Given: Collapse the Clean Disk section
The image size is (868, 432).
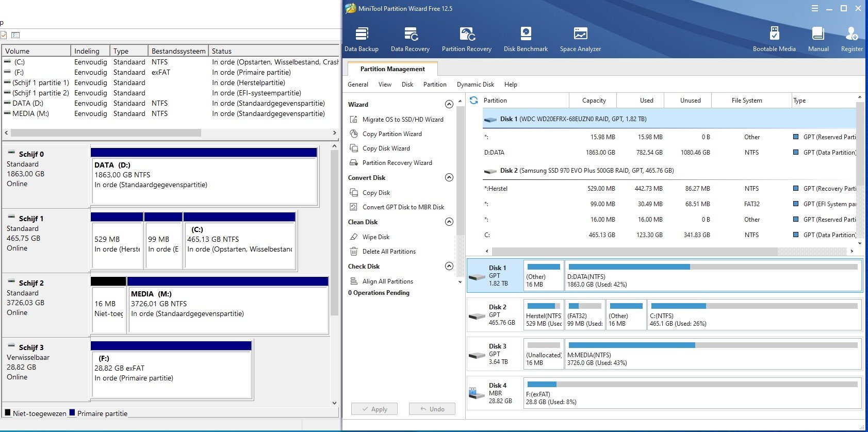Looking at the screenshot, I should (x=449, y=222).
